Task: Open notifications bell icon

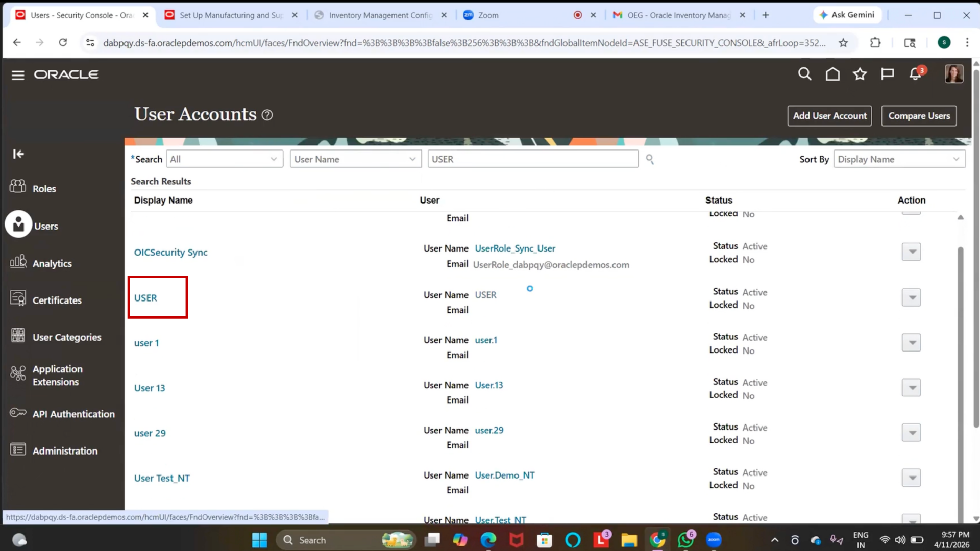Action: click(916, 74)
